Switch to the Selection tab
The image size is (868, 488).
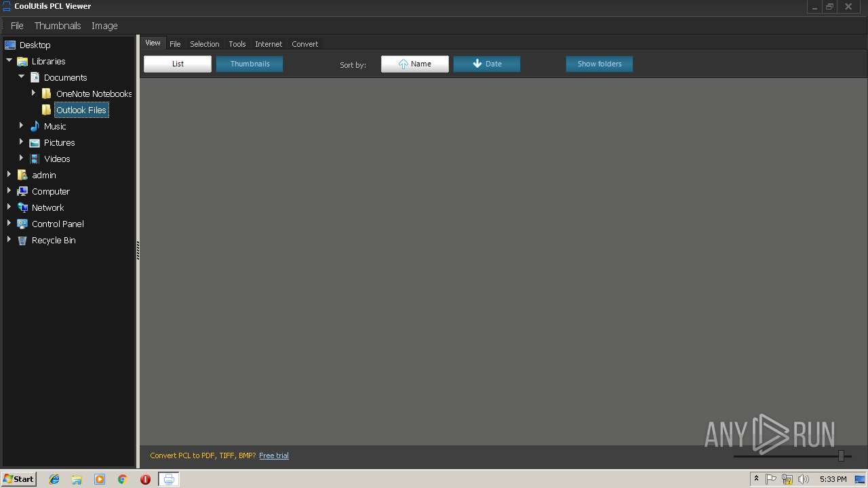point(204,44)
